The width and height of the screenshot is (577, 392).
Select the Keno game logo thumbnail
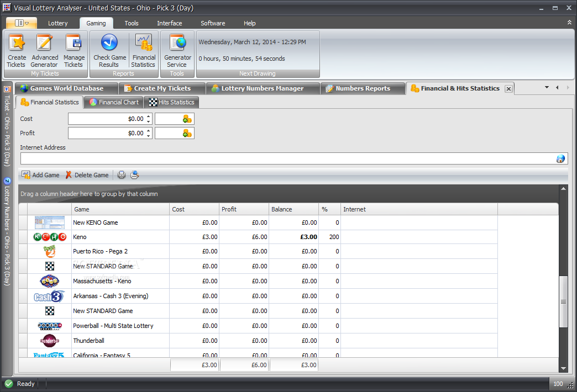pyautogui.click(x=50, y=237)
